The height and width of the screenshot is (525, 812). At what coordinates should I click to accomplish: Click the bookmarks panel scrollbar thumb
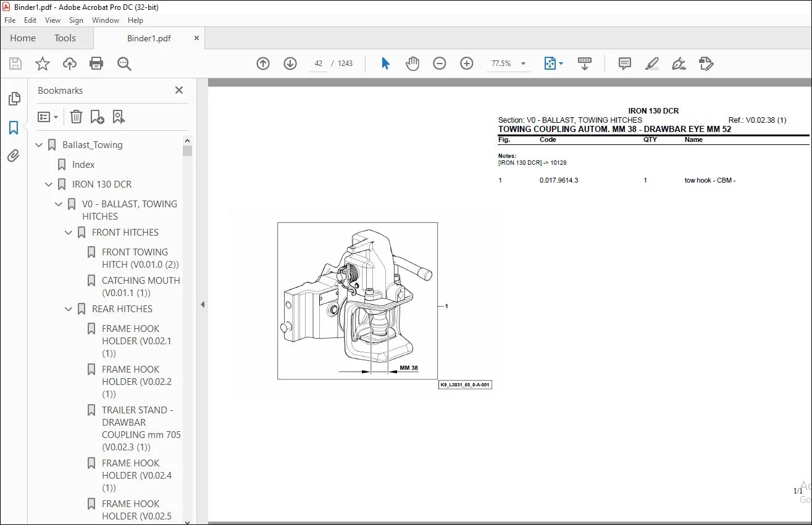[x=188, y=151]
